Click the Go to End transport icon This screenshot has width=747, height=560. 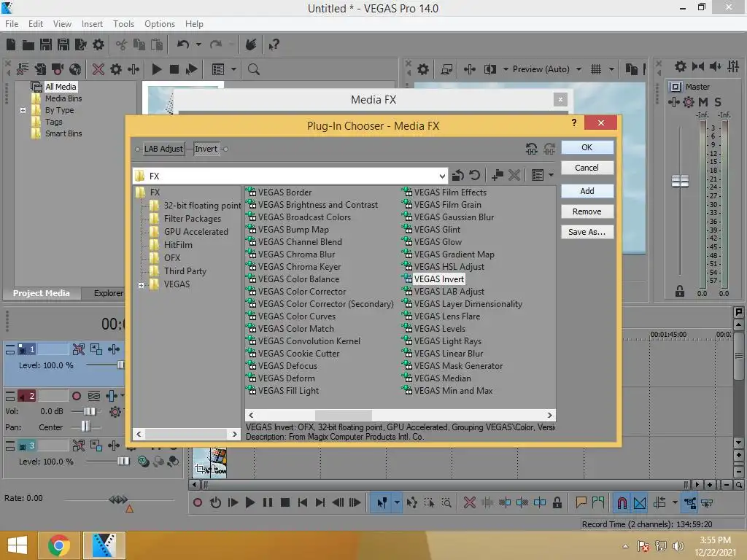pyautogui.click(x=320, y=502)
